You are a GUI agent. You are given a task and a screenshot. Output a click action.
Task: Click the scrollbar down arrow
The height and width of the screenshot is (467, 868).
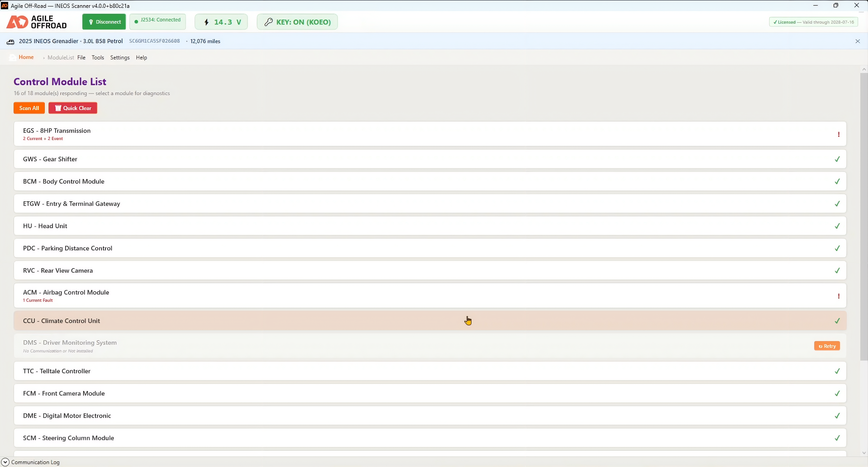tap(864, 453)
